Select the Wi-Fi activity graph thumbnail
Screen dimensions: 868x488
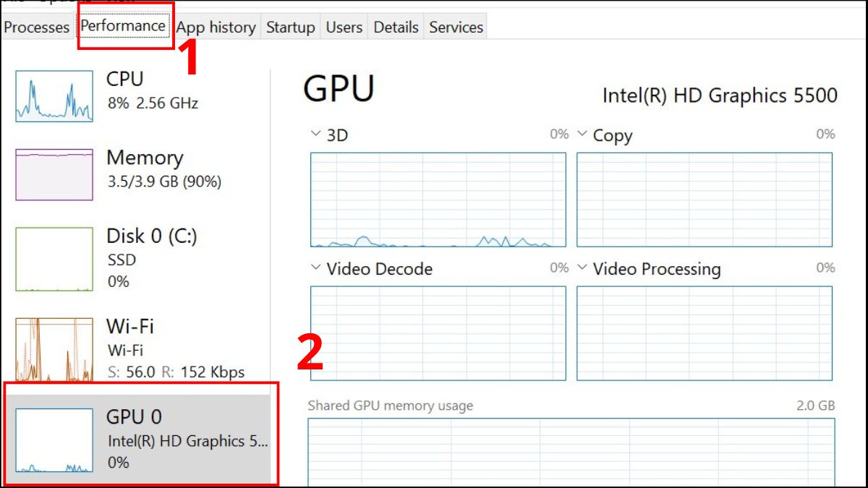[x=54, y=349]
